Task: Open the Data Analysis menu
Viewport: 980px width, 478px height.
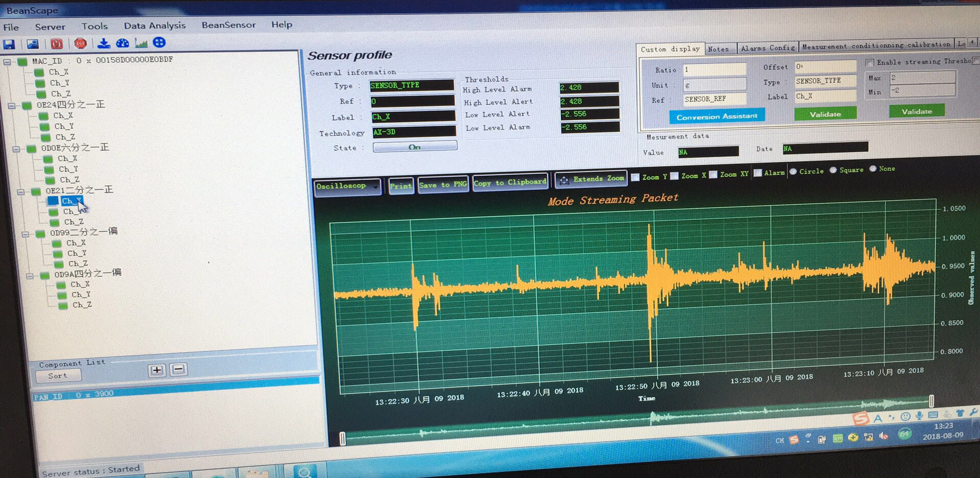Action: pos(155,25)
